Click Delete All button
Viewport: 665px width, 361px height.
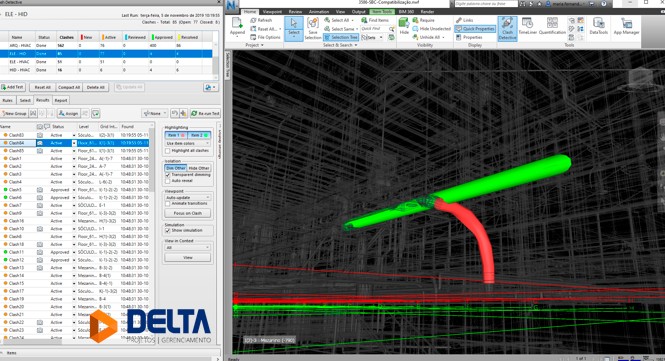(95, 87)
